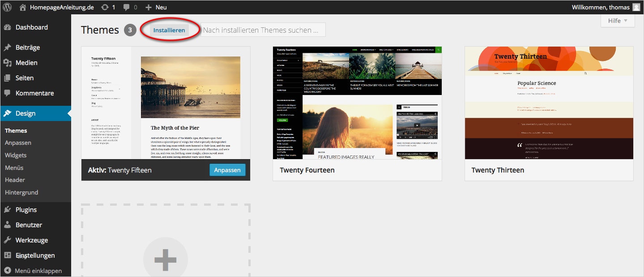The image size is (644, 277).
Task: Go to the Header submenu entry
Action: click(15, 180)
